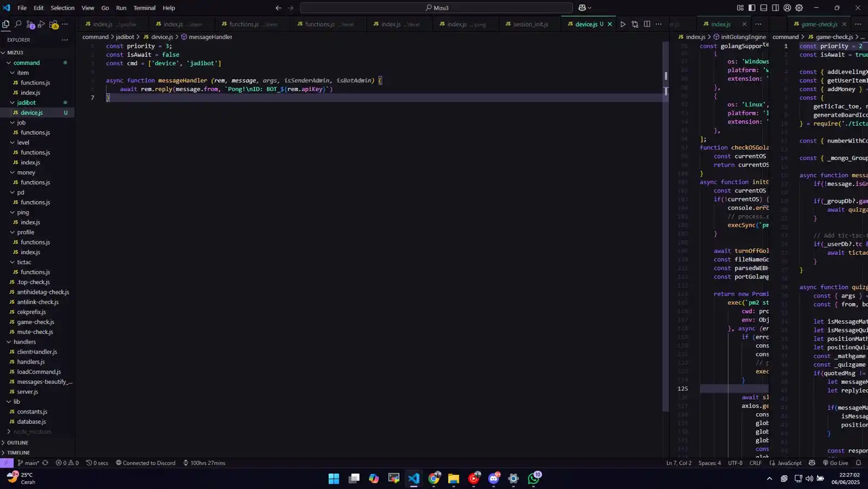Open the Accounts icon in title bar
868x489 pixels.
pyautogui.click(x=787, y=8)
